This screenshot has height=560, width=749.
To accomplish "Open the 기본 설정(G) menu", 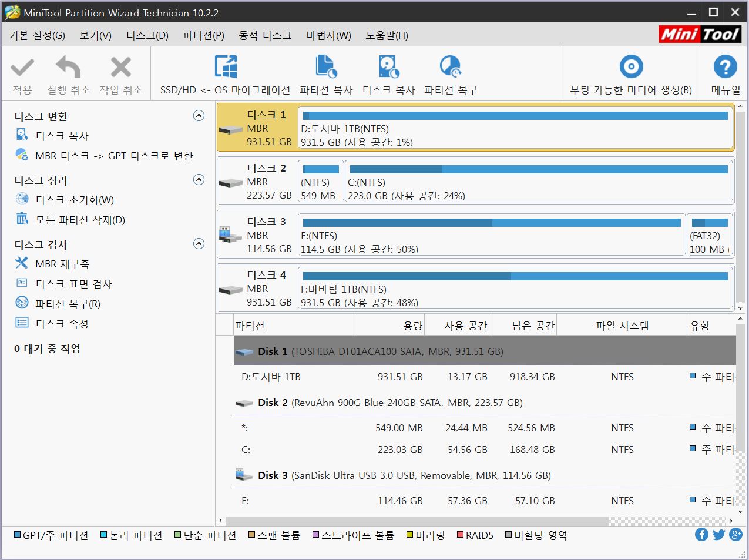I will point(37,35).
